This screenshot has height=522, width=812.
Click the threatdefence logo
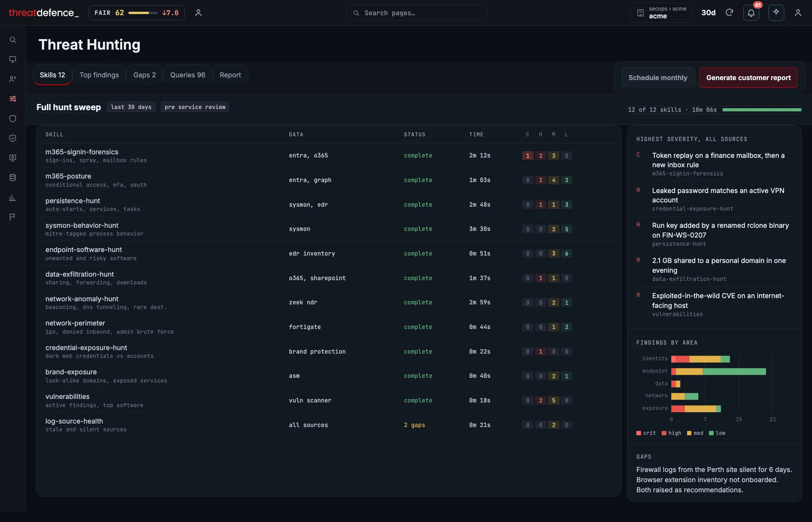44,13
